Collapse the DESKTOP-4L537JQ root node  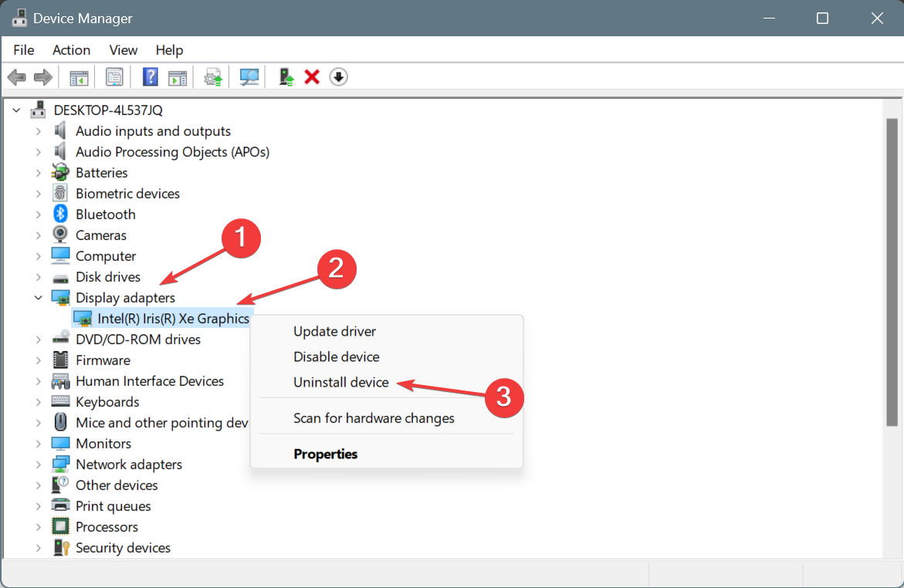click(x=17, y=110)
